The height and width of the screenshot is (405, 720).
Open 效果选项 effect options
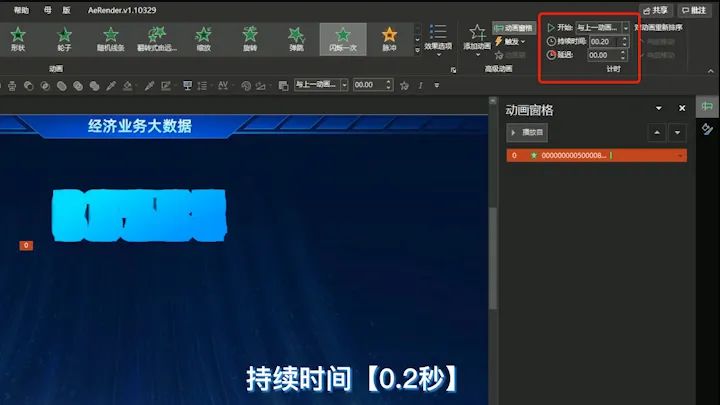438,40
